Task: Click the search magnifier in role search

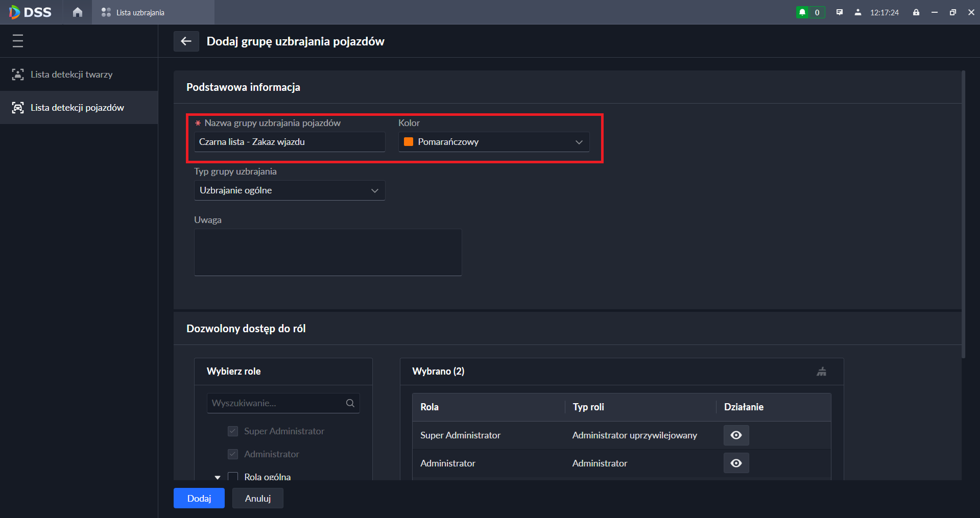Action: (x=350, y=403)
